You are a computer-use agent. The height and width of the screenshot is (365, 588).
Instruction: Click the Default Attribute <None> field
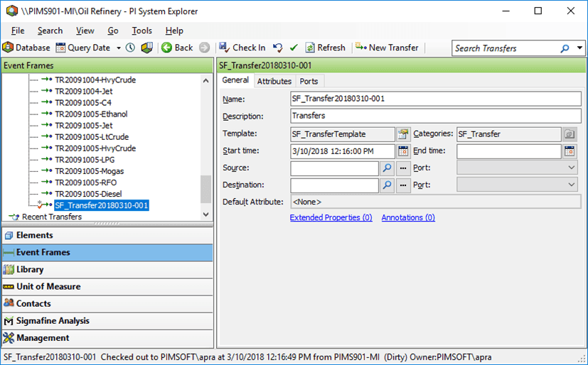[436, 202]
